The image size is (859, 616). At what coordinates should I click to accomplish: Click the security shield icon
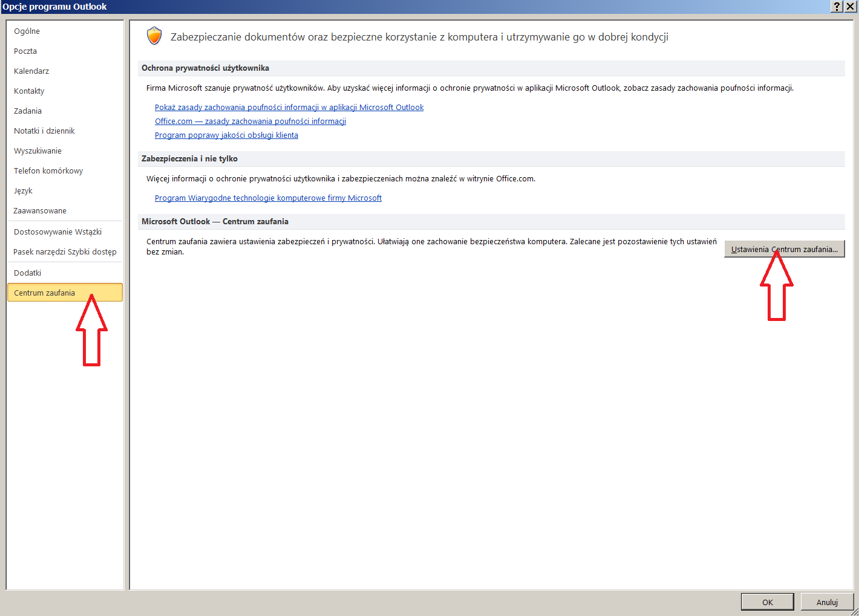coord(155,36)
